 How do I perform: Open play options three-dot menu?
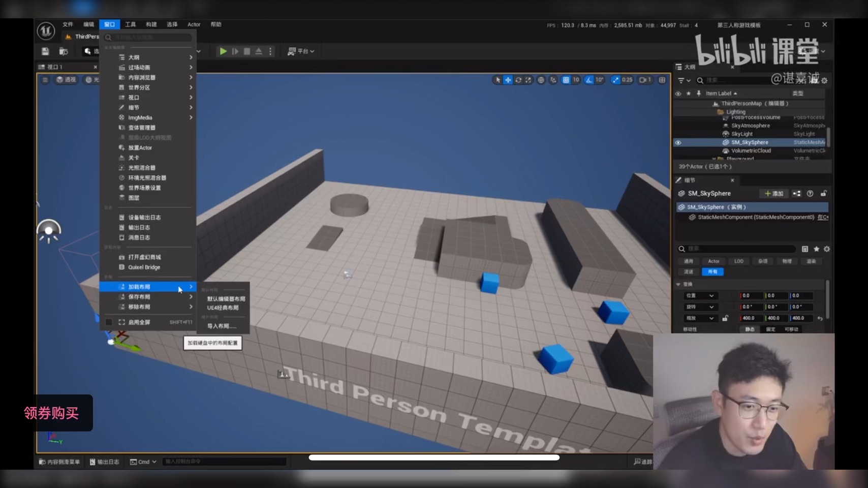pyautogui.click(x=270, y=51)
